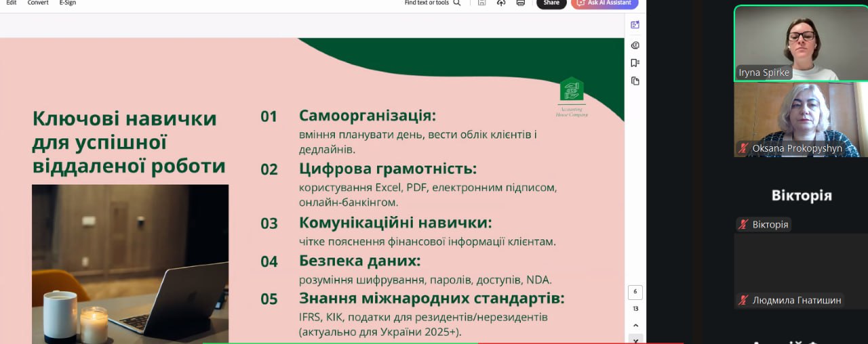The image size is (868, 344).
Task: Go to previous page with up chevron
Action: 635,325
